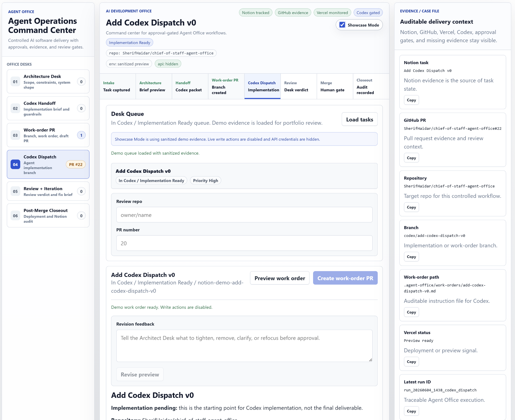Open the Post-Merge Closeout desk
This screenshot has width=515, height=420.
(48, 216)
